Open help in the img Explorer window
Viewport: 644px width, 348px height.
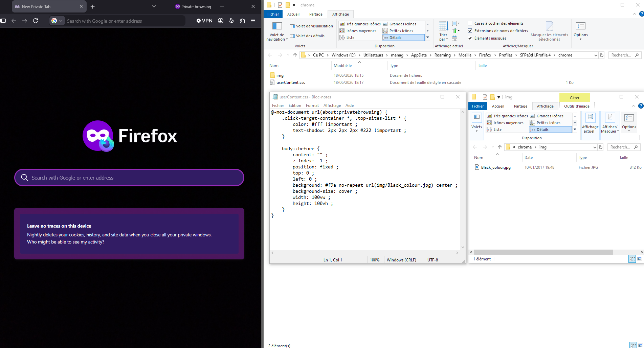pos(641,106)
